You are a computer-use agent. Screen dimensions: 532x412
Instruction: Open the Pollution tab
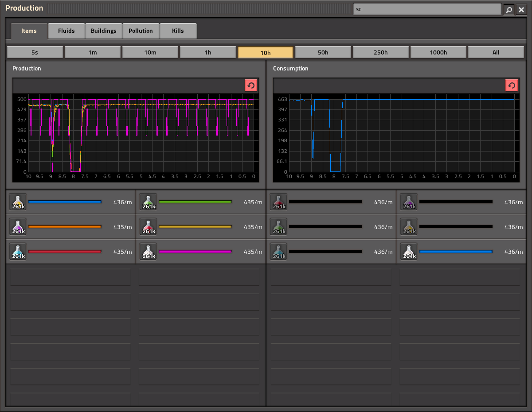tap(141, 31)
